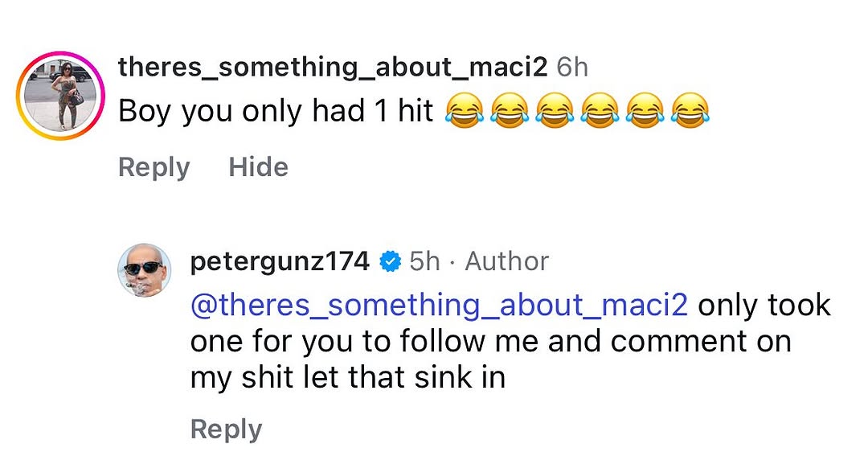Click the 5h timestamp
Screen dimensions: 868x460
point(424,261)
